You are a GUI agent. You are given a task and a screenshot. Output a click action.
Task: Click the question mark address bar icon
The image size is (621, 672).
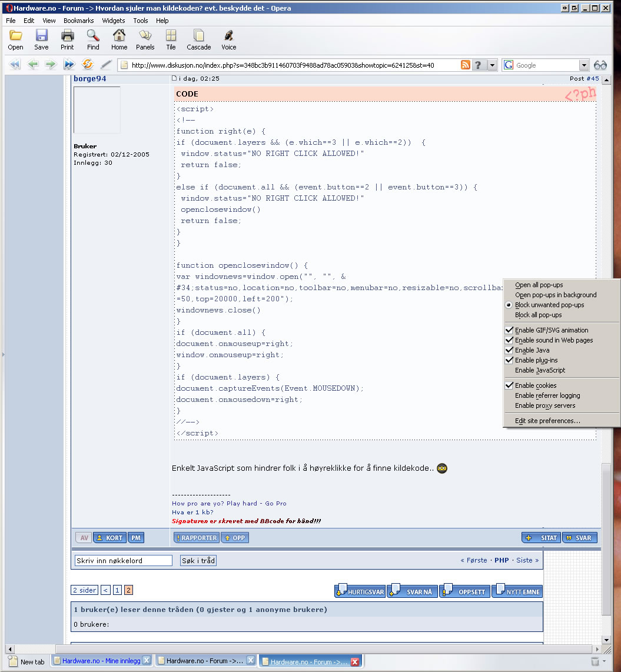(478, 65)
